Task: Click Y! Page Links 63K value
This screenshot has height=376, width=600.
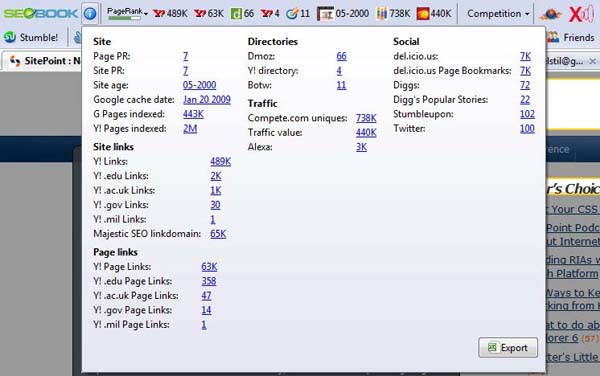Action: (209, 267)
